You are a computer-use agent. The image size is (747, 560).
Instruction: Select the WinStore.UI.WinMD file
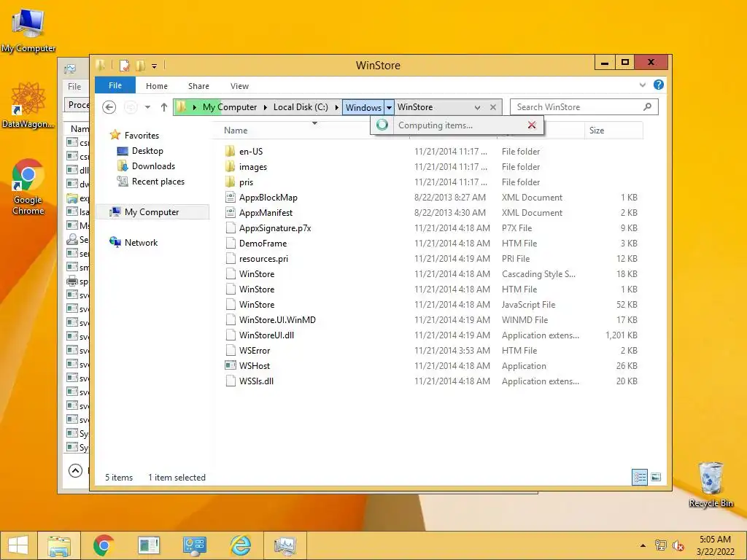277,320
